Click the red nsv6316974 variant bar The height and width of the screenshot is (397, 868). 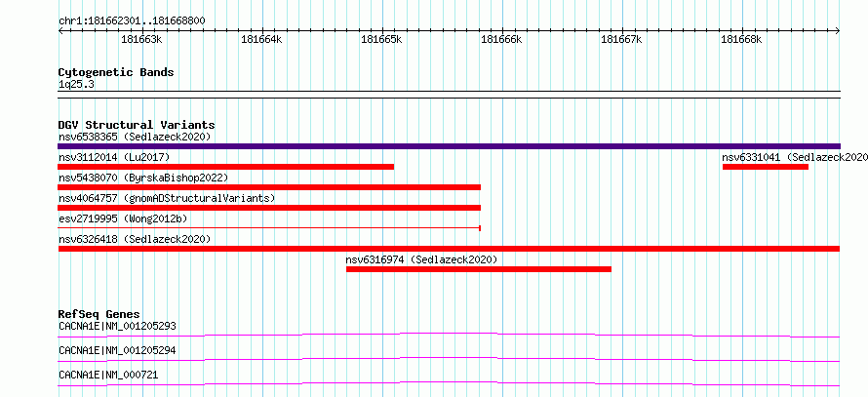pyautogui.click(x=479, y=269)
